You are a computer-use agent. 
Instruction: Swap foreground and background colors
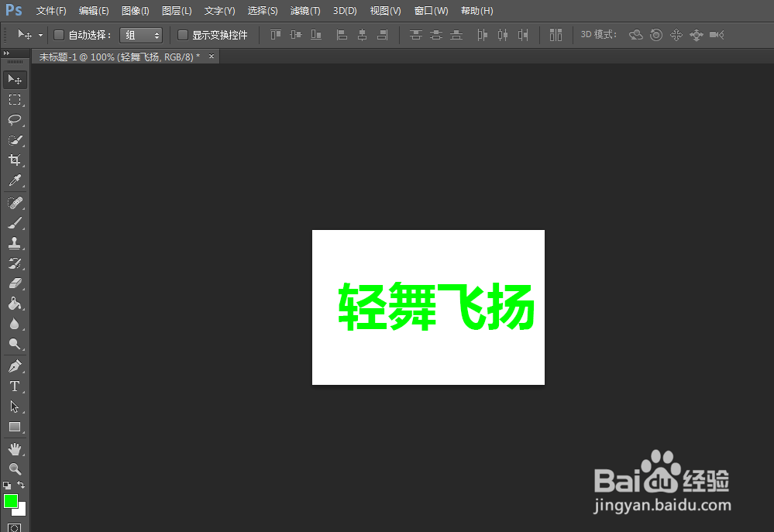(x=21, y=485)
